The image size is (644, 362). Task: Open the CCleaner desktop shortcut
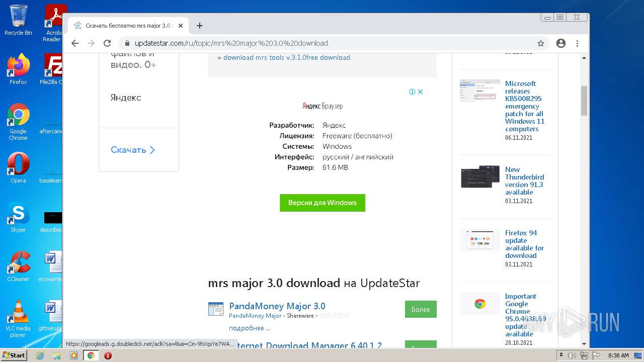coord(18,266)
